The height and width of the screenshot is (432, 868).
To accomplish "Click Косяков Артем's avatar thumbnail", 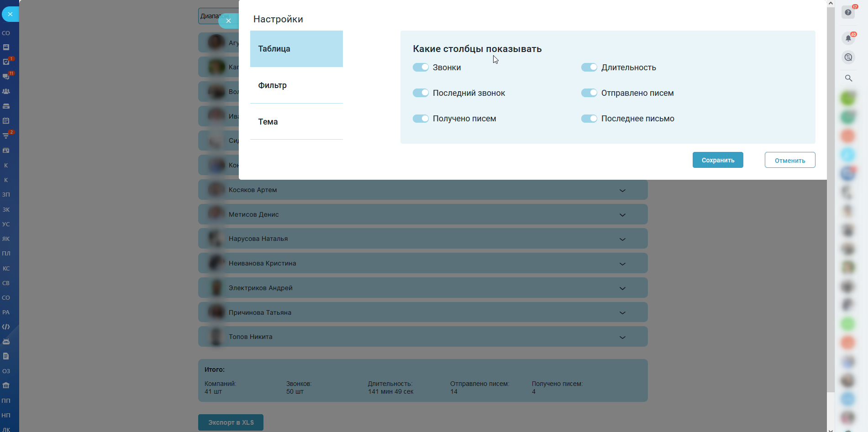I will click(216, 189).
